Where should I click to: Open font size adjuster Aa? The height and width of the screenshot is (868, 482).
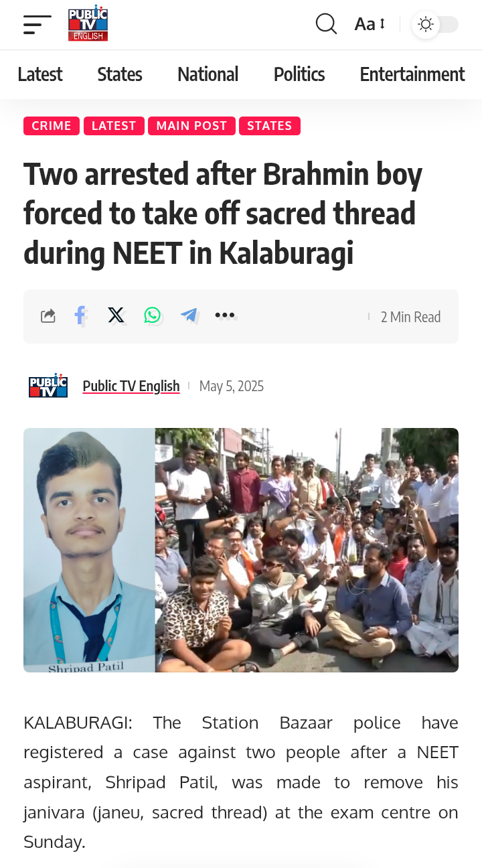click(x=370, y=24)
